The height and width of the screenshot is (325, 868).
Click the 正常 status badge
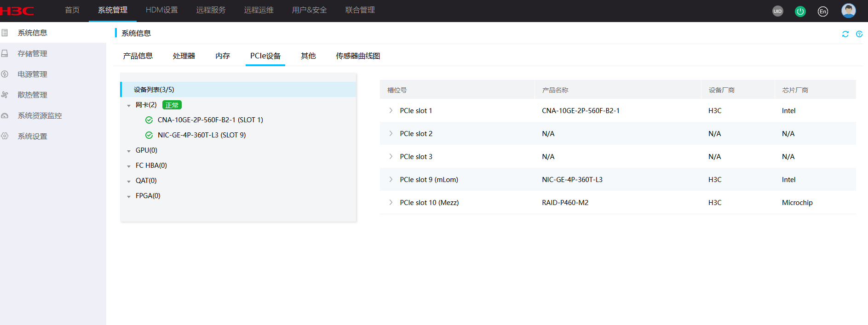click(x=172, y=105)
